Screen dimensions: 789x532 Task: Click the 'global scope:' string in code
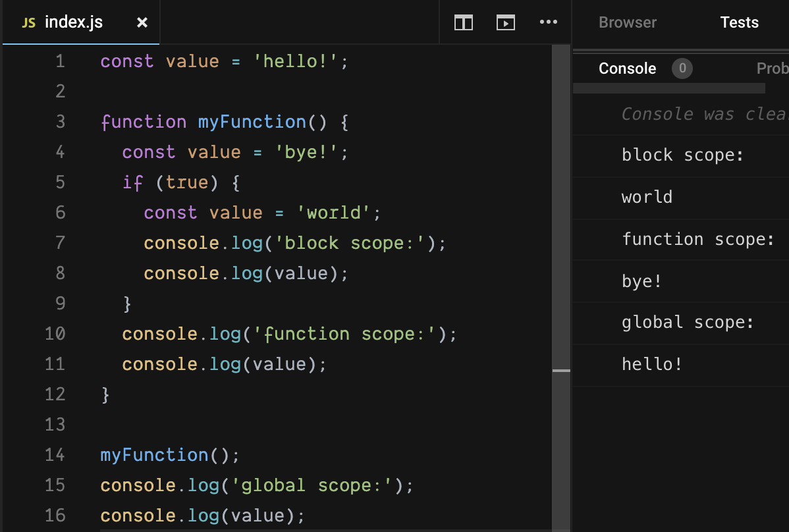point(312,485)
